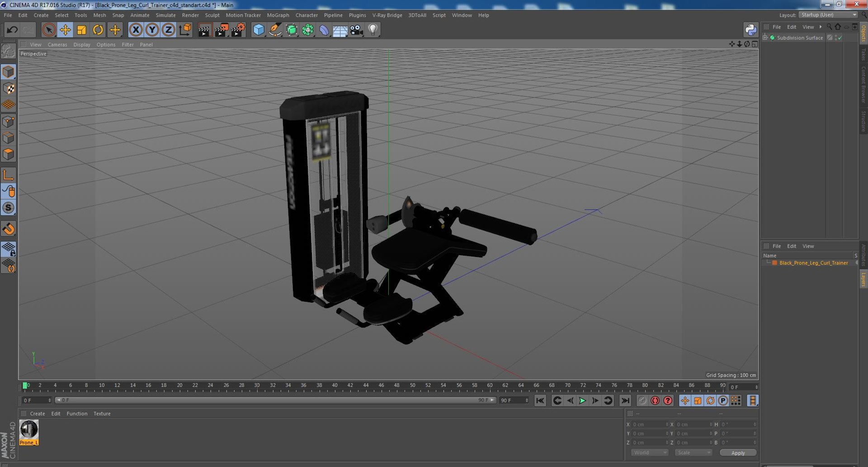The height and width of the screenshot is (467, 868).
Task: Click the Array modeling objects icon
Action: [x=308, y=30]
